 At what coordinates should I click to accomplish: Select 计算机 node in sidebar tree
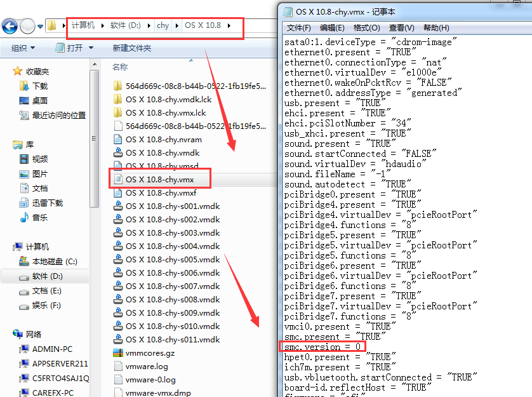tap(31, 246)
